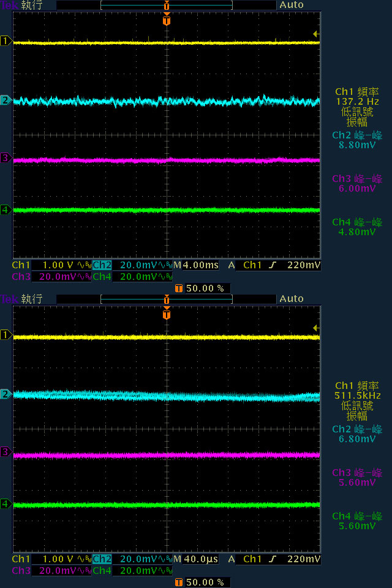Click the Ch3 marker in the 40.0µs capture
This screenshot has height=588, width=392.
click(x=6, y=452)
